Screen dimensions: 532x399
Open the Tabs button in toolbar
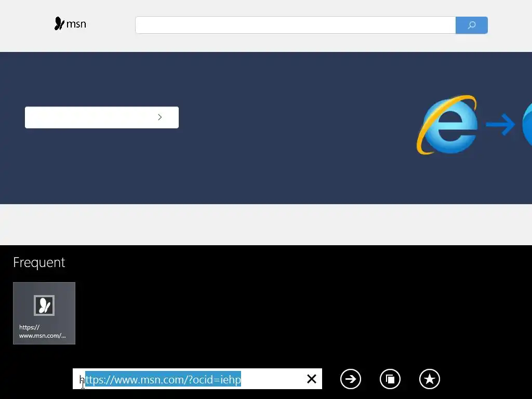[390, 379]
